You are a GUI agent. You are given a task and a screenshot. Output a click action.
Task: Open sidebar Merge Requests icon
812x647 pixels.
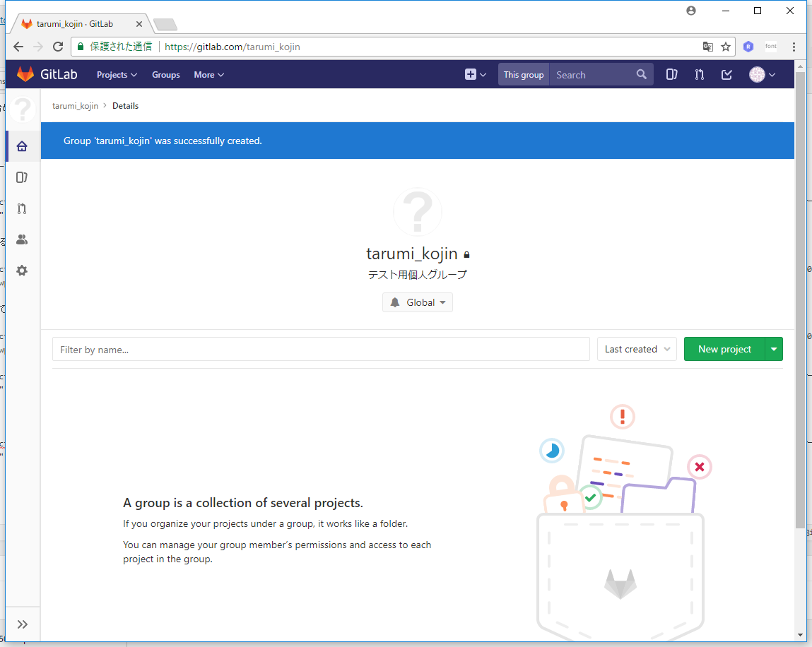tap(22, 208)
